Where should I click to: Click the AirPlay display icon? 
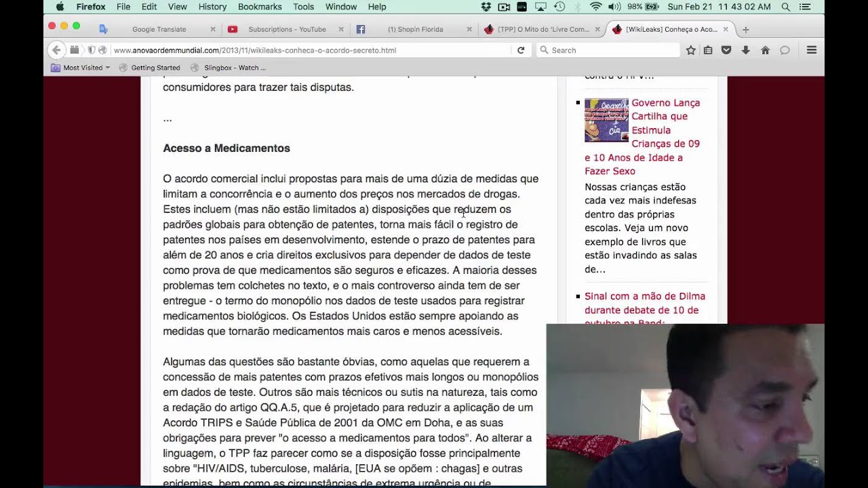pyautogui.click(x=540, y=7)
